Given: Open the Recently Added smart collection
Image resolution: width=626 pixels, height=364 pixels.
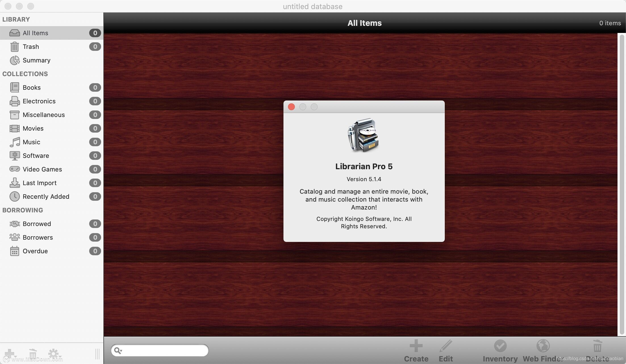Looking at the screenshot, I should point(46,196).
